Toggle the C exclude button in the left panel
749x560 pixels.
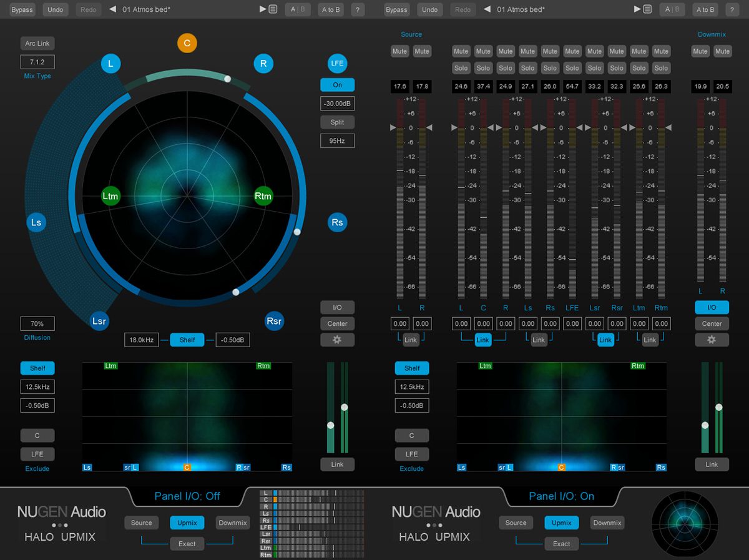pos(37,435)
